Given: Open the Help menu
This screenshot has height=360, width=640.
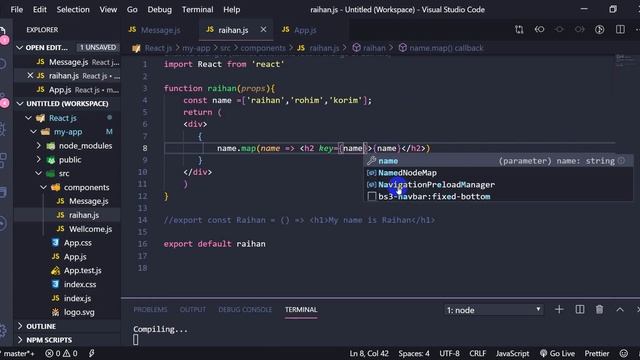Looking at the screenshot, I should (231, 9).
